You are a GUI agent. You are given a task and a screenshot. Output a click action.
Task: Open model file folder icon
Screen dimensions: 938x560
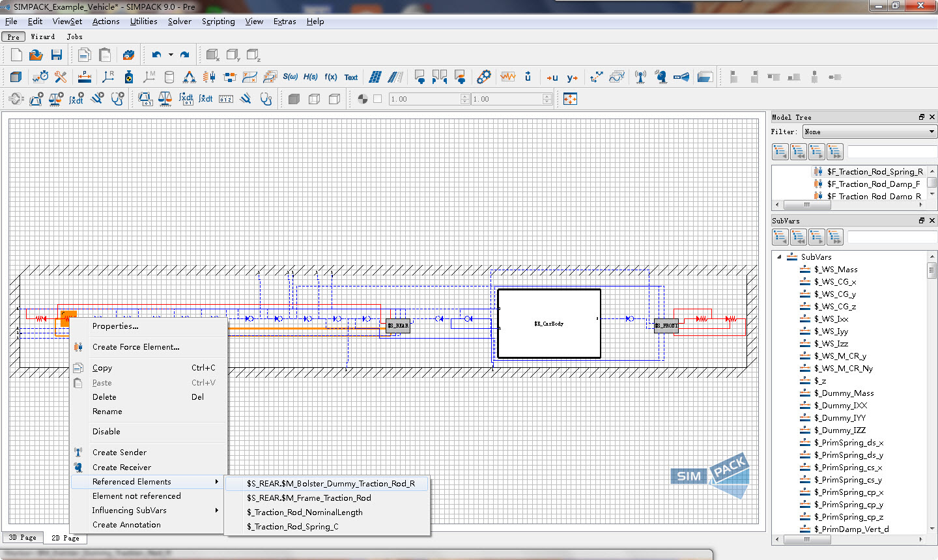tap(36, 55)
